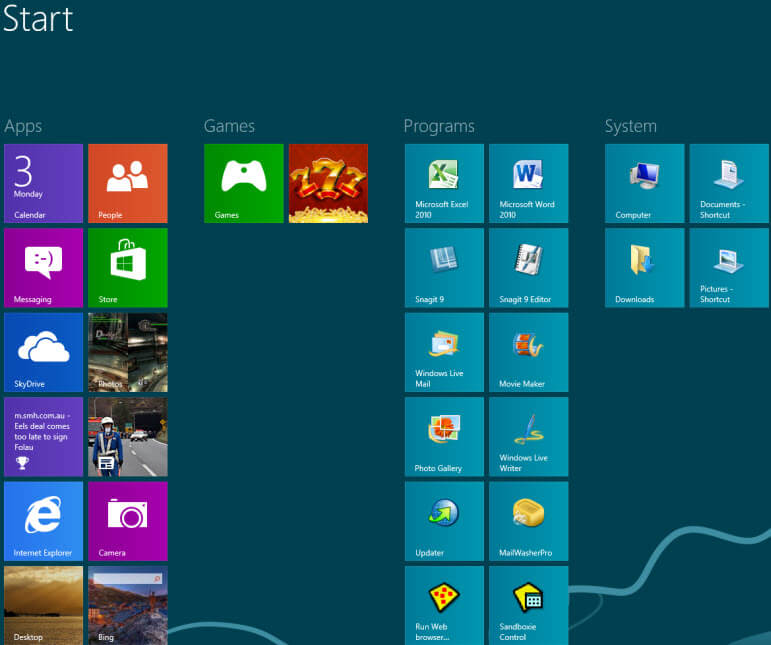771x645 pixels.
Task: Open the green Games tile
Action: (x=244, y=183)
